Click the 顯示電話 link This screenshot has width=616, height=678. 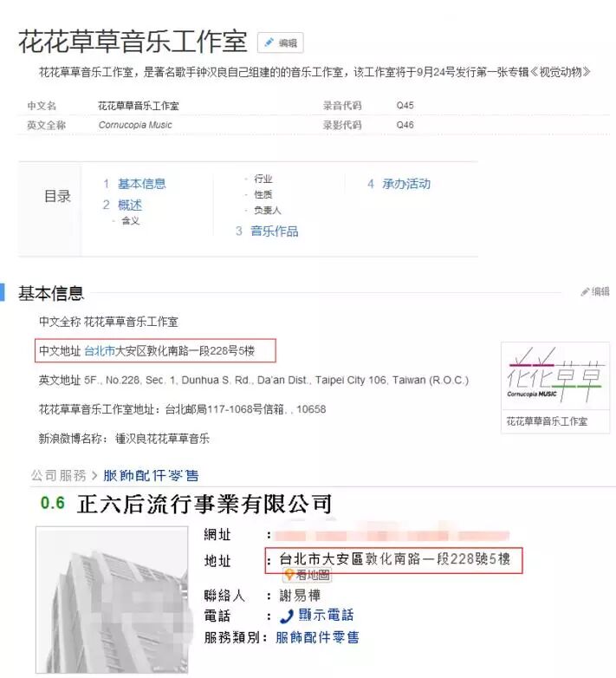326,616
